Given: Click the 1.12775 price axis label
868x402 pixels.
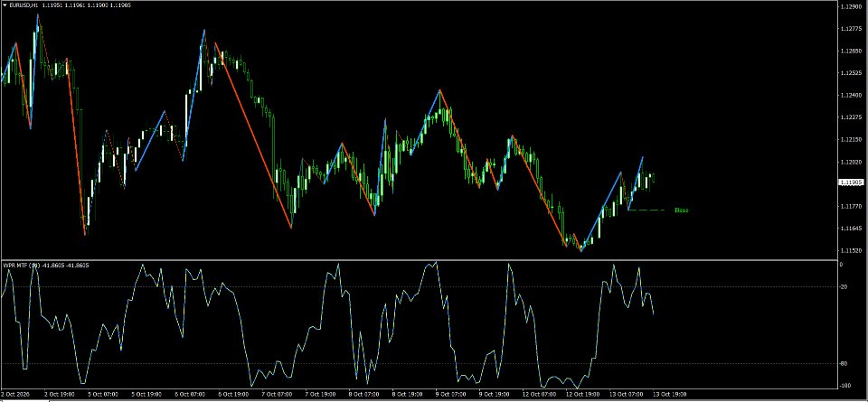Looking at the screenshot, I should pos(852,29).
